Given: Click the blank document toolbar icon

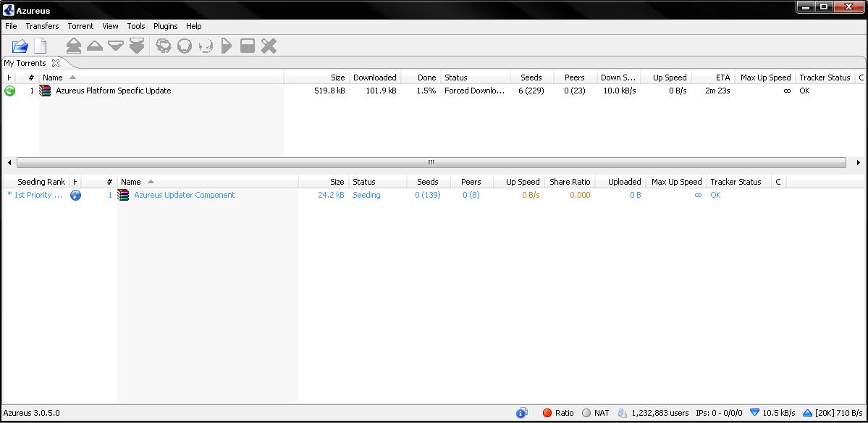Looking at the screenshot, I should (41, 46).
